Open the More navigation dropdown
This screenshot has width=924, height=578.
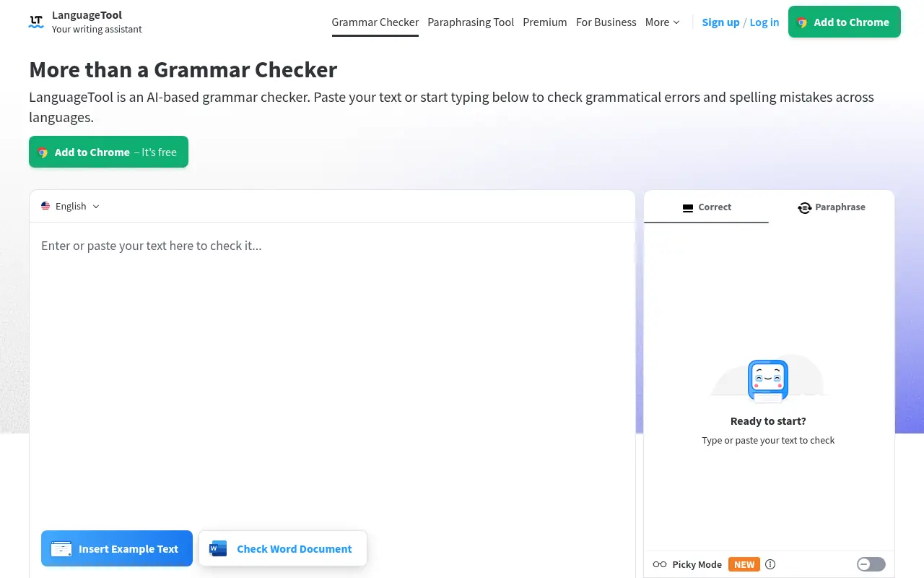661,22
